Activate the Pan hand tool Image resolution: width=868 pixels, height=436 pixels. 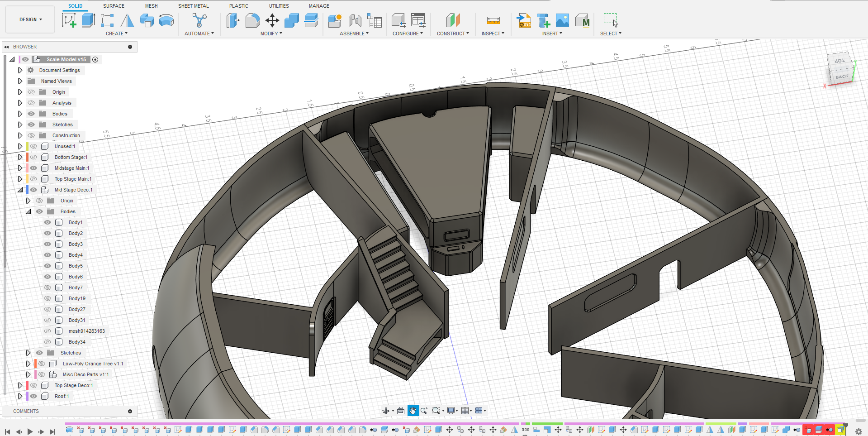tap(413, 411)
